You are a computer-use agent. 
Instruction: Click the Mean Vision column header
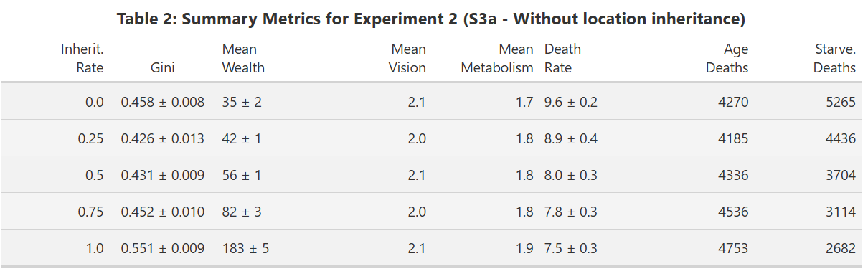[407, 59]
